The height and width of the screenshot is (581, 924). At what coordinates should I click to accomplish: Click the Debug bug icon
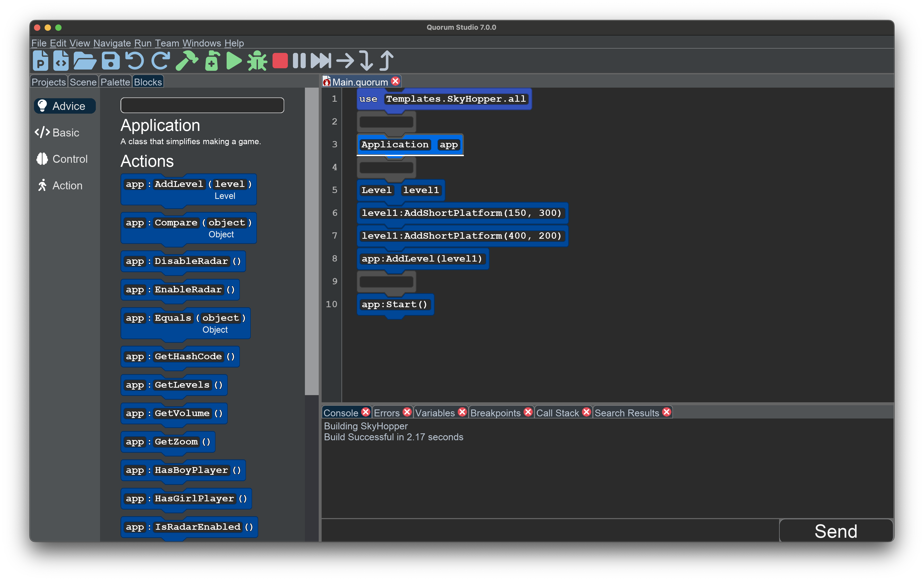pos(257,61)
